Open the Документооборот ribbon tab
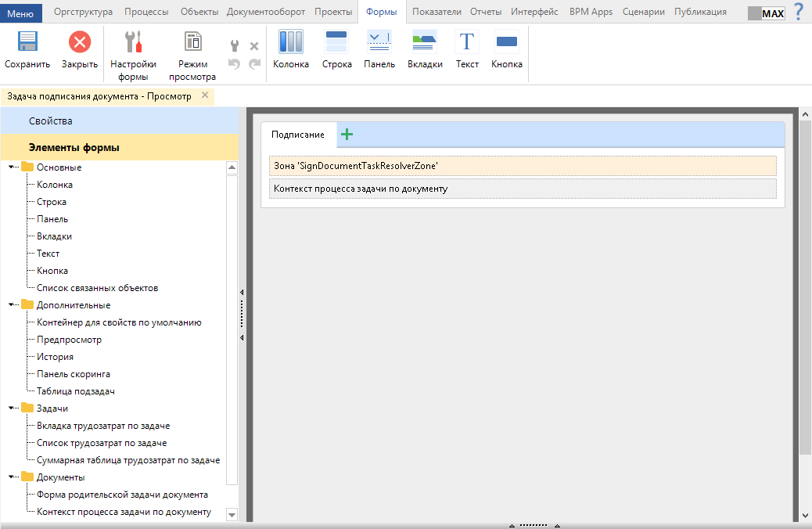812x529 pixels. 268,12
